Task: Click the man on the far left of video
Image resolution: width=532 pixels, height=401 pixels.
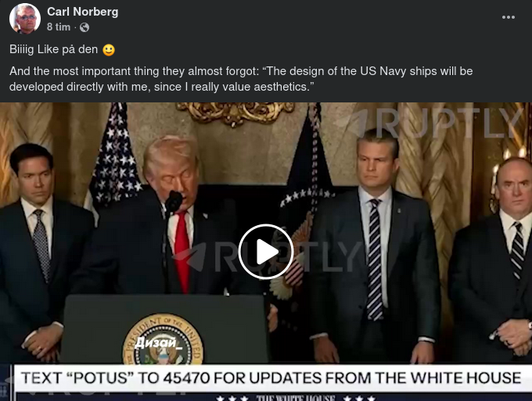Action: coord(38,252)
